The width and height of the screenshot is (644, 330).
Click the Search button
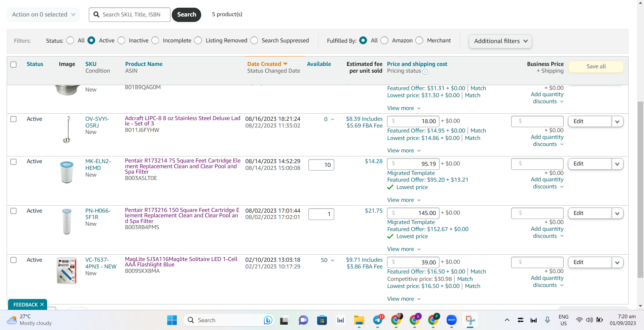click(187, 14)
